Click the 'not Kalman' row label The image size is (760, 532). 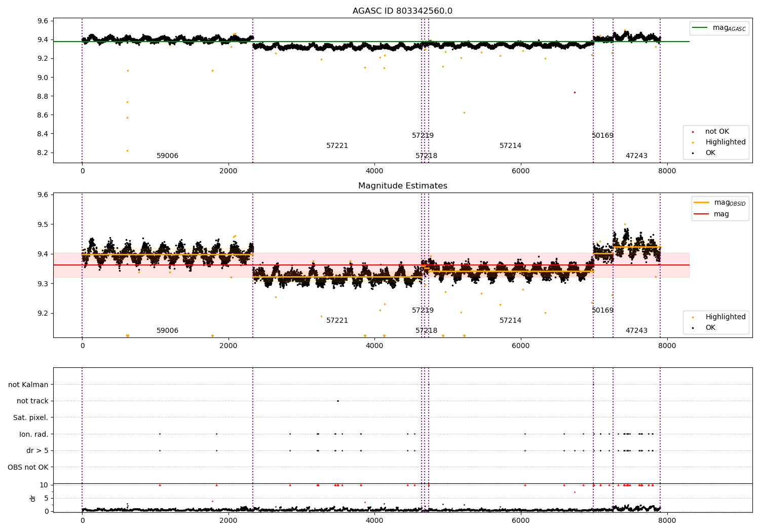point(28,385)
